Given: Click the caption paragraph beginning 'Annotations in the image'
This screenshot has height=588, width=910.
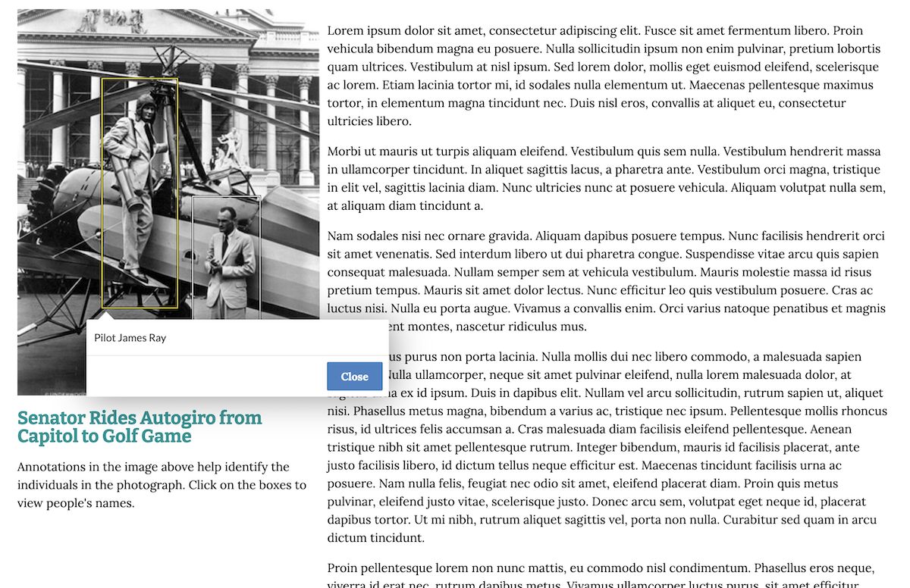Looking at the screenshot, I should click(162, 484).
